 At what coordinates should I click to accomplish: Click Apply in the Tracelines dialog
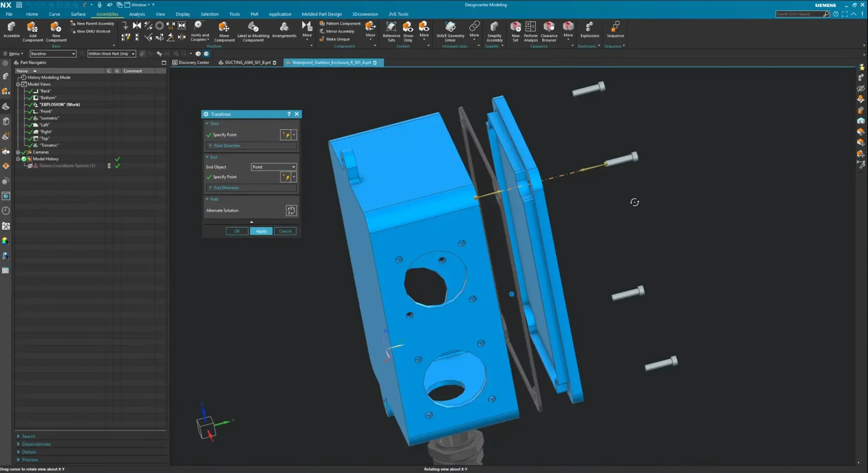(x=261, y=231)
